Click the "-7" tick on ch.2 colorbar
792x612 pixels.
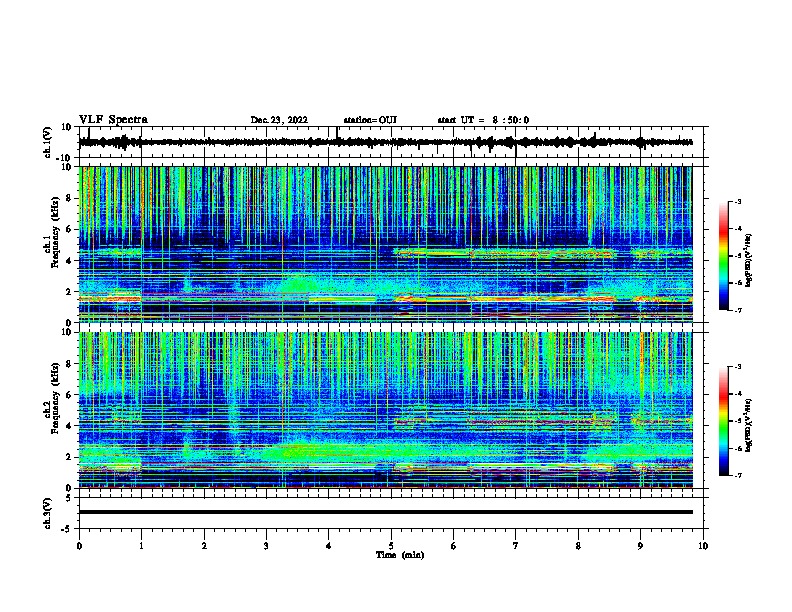point(737,475)
